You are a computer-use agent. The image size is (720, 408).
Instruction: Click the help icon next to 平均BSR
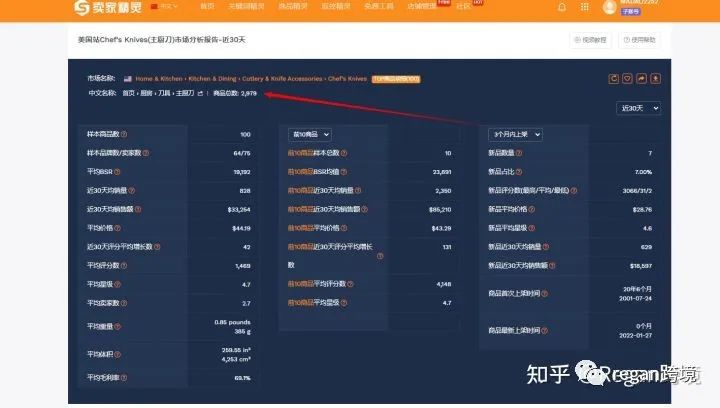coord(117,172)
